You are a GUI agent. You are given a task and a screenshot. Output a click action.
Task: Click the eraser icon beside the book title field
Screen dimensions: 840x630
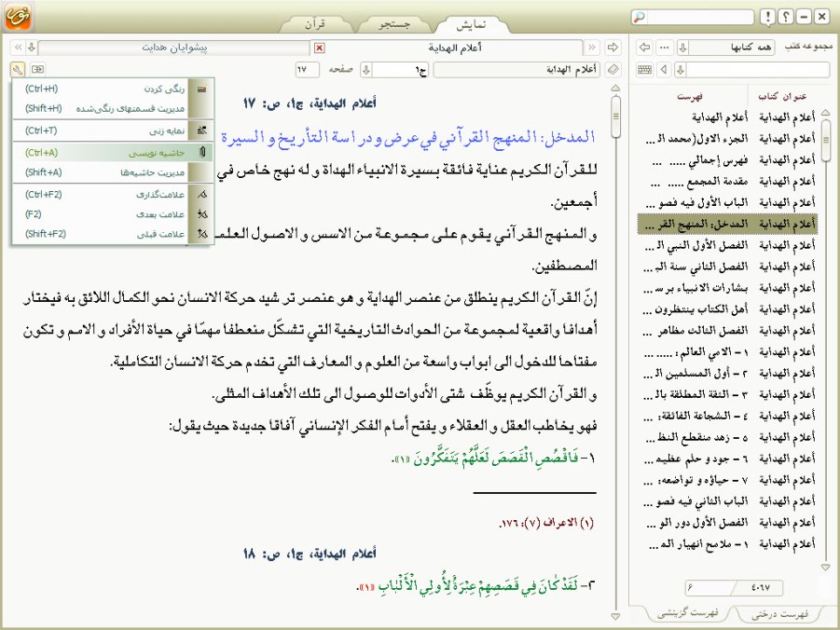pos(613,69)
